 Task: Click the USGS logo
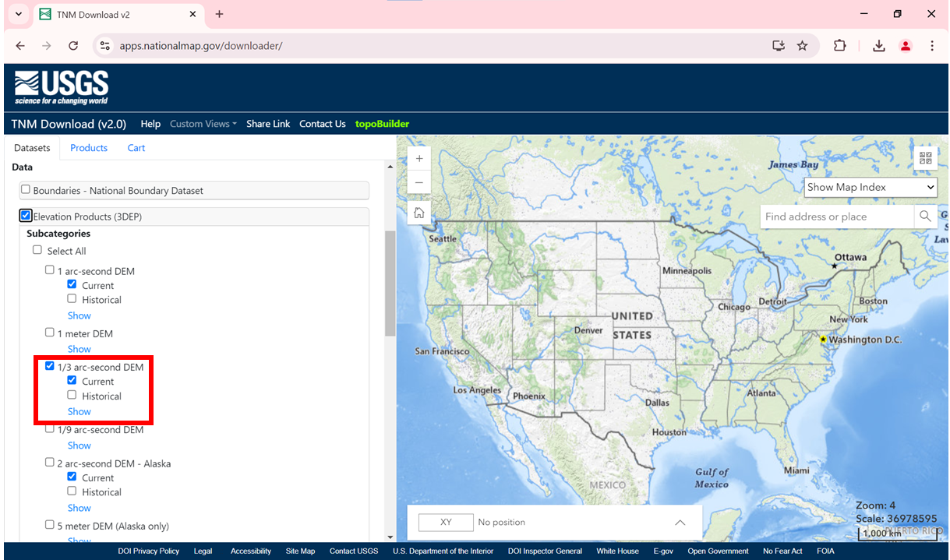tap(62, 87)
